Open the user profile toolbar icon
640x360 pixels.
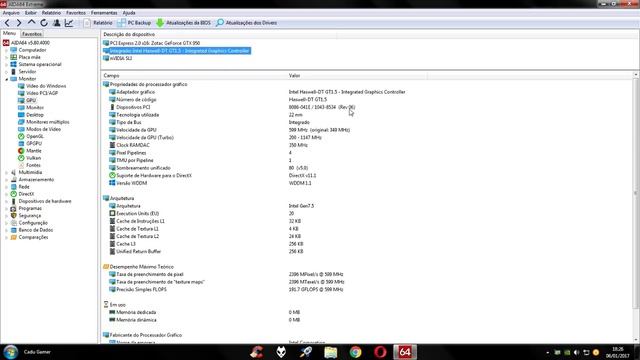coord(57,23)
